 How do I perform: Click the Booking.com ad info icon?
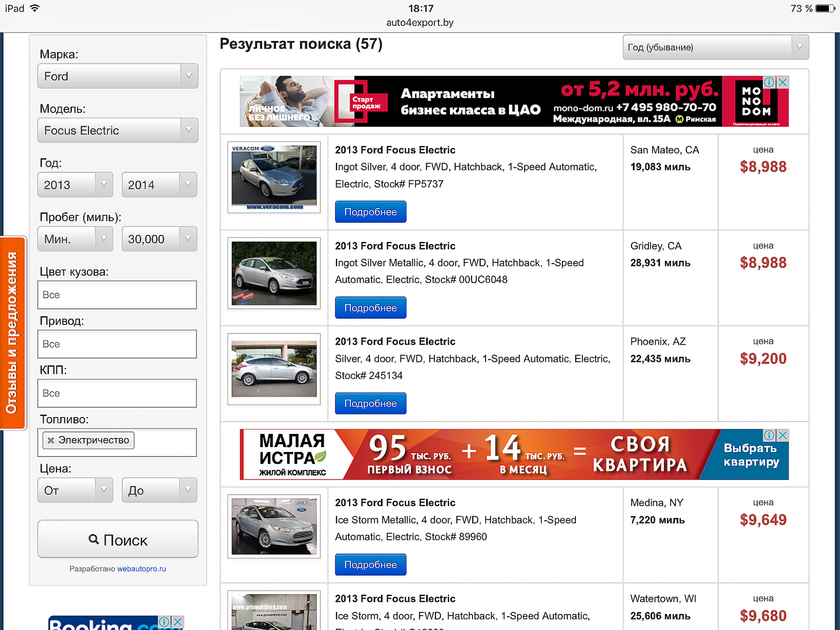[164, 622]
